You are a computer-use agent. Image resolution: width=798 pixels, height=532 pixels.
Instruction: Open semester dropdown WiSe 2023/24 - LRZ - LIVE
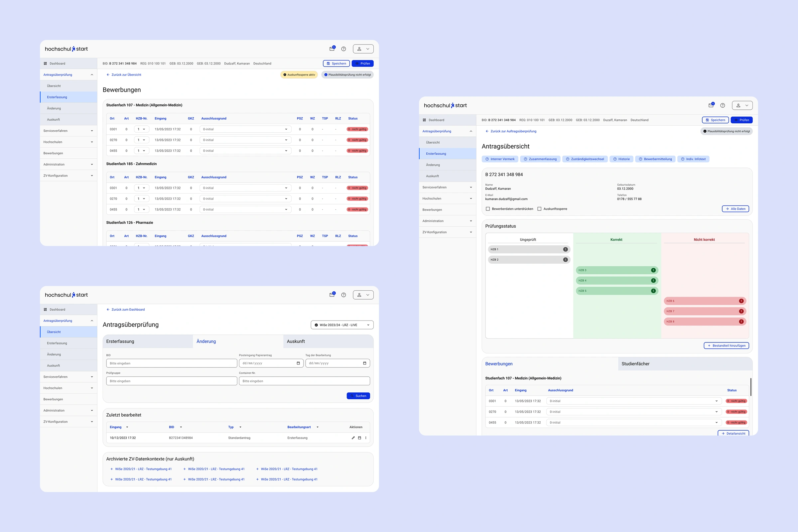pos(342,325)
